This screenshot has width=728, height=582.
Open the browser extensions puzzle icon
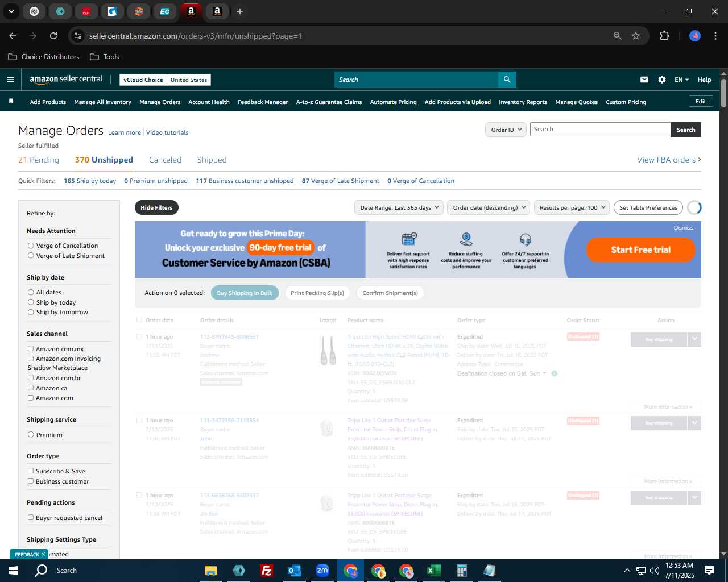pyautogui.click(x=664, y=36)
